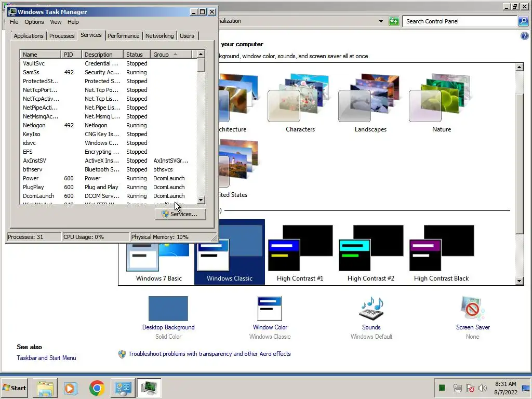532x399 pixels.
Task: Select the AxInstSV service row
Action: tap(108, 161)
